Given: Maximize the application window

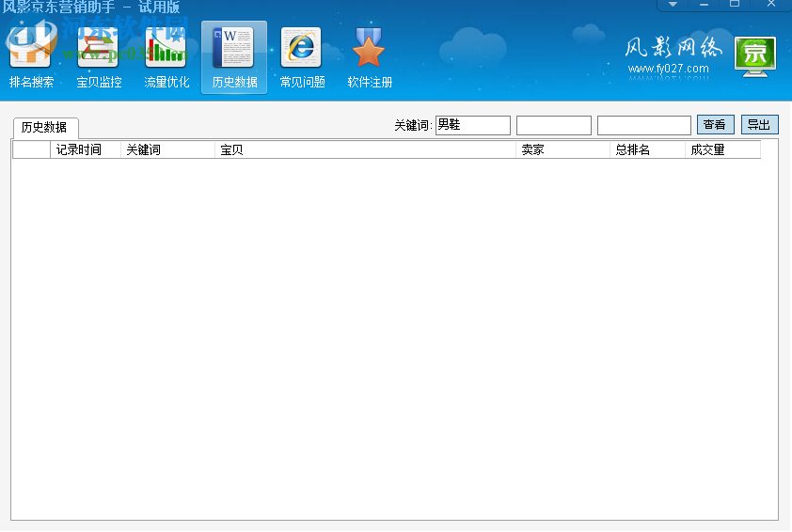Looking at the screenshot, I should 735,4.
